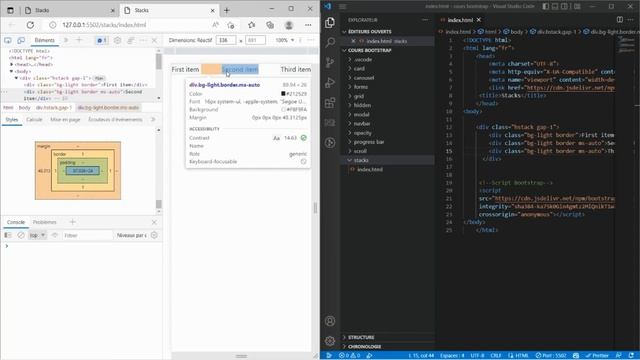Toggle the primary sidebar layout icon in VS Code title bar
This screenshot has width=640, height=360.
pos(546,6)
